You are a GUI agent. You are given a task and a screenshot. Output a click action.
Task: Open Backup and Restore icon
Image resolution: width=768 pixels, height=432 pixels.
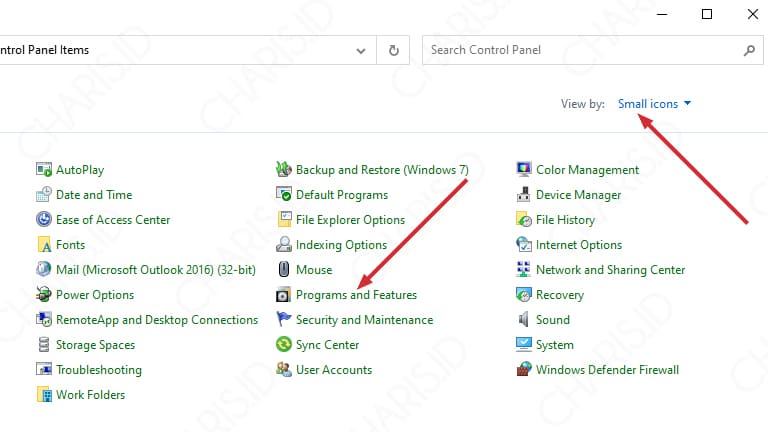click(x=284, y=170)
